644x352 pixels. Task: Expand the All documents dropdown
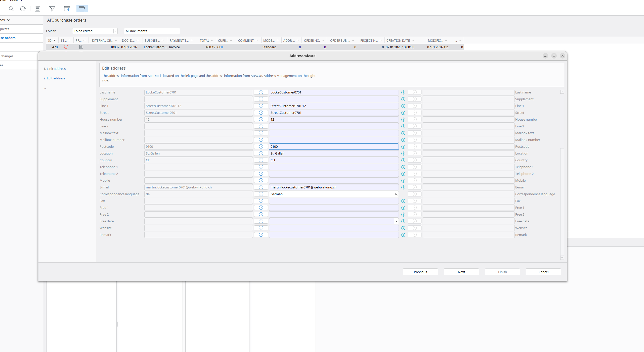(178, 31)
